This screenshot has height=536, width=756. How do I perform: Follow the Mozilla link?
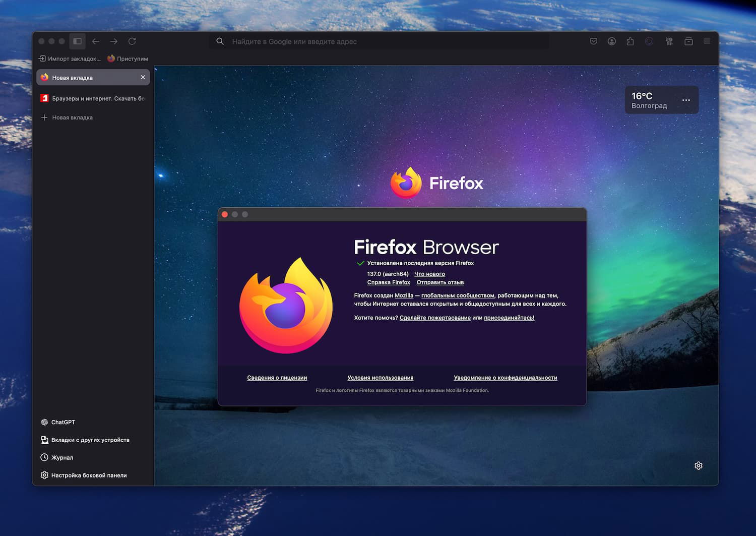coord(404,295)
